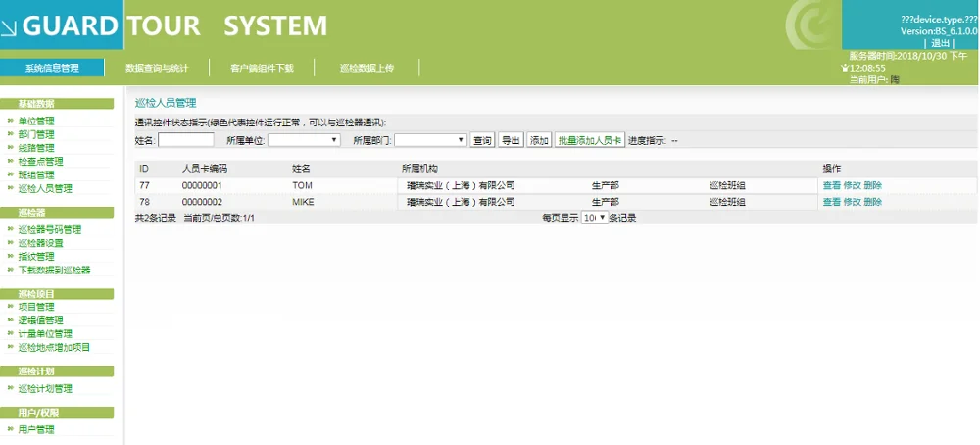Click the crown icon beside server time
This screenshot has height=445, width=980.
[844, 68]
